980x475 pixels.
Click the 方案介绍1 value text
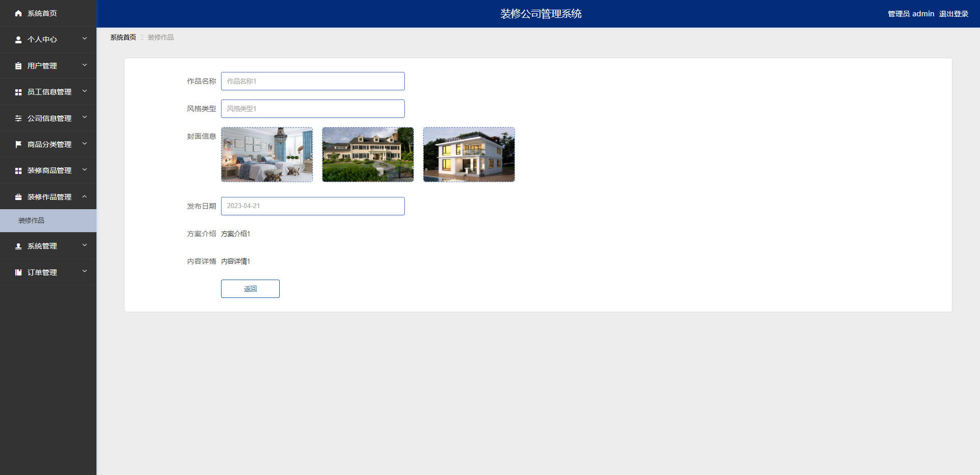(236, 234)
